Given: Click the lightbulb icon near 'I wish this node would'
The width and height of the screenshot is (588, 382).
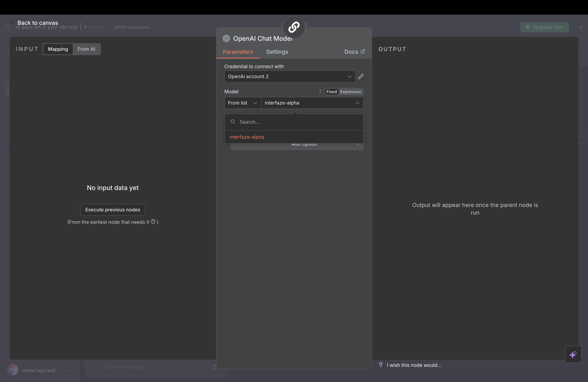Looking at the screenshot, I should [x=381, y=365].
